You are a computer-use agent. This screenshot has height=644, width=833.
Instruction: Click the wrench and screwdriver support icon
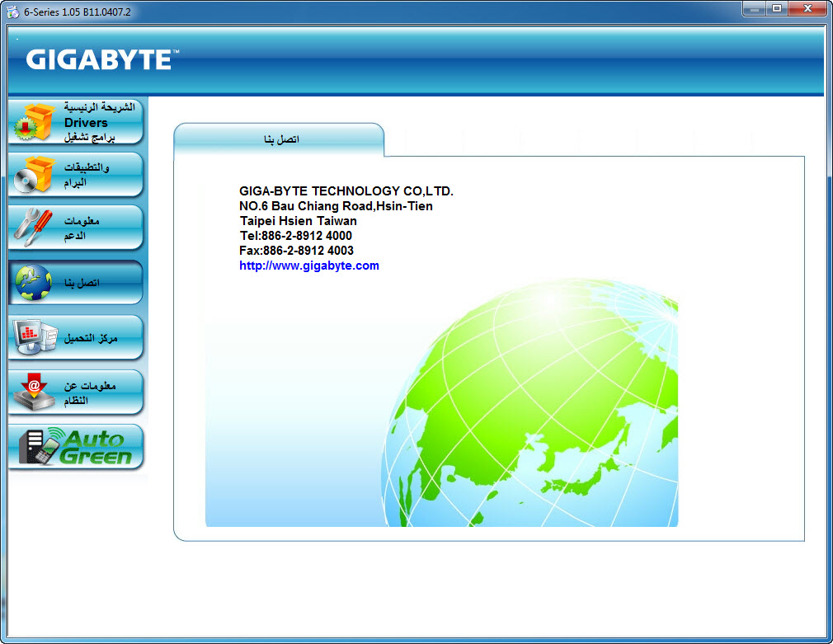[33, 228]
